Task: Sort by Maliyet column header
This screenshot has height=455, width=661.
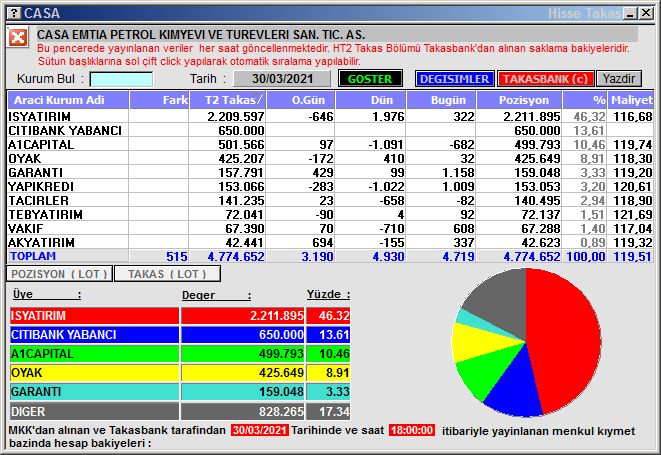Action: coord(631,100)
